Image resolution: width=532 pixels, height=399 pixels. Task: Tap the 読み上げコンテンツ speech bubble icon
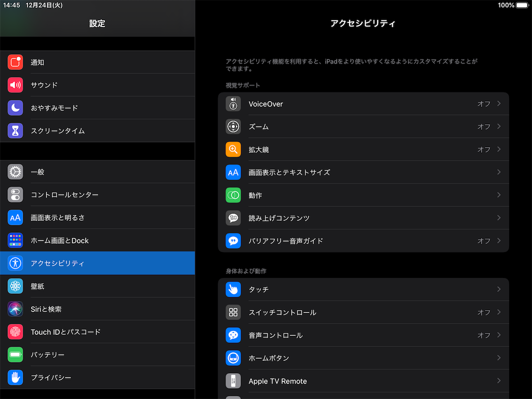(x=233, y=218)
